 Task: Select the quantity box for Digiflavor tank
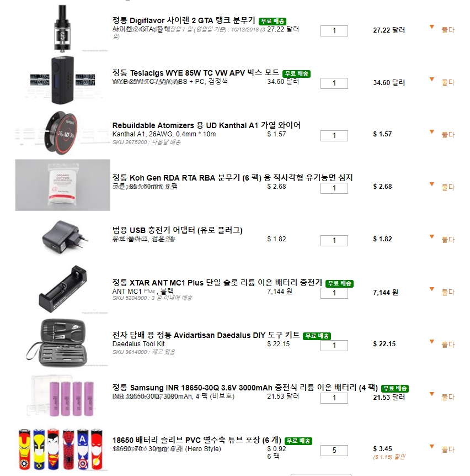[x=334, y=31]
